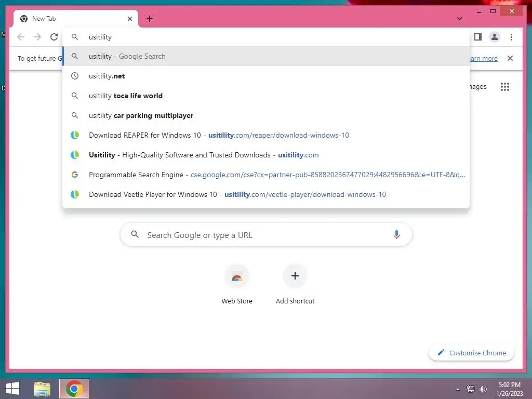Click the clock icon beside usitility.net

(x=75, y=76)
